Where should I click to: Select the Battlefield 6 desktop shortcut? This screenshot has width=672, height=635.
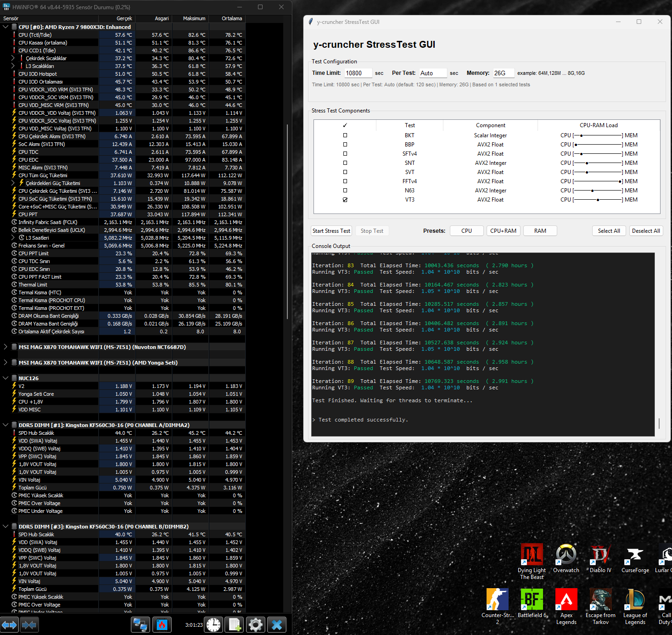[x=532, y=603]
